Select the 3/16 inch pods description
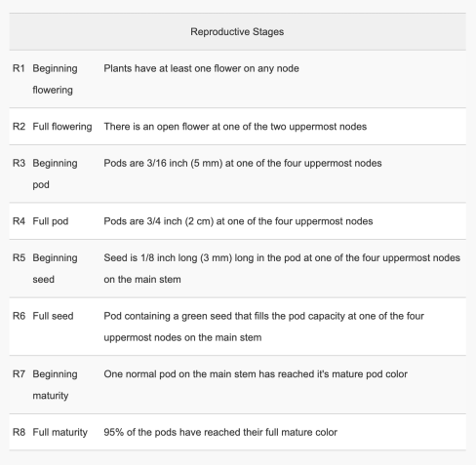The width and height of the screenshot is (476, 465). 243,163
